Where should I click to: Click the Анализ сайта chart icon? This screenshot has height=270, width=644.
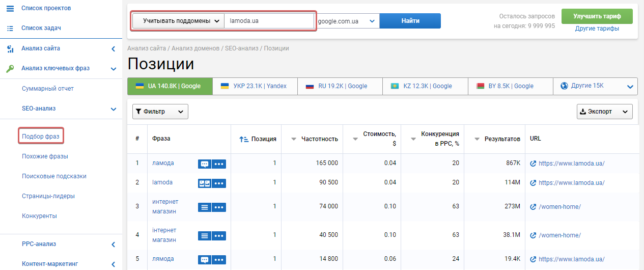pos(10,49)
